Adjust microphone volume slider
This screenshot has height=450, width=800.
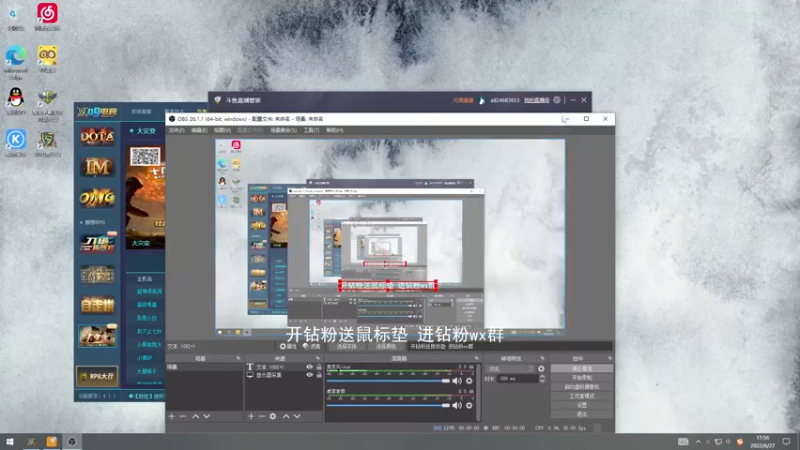pos(388,381)
